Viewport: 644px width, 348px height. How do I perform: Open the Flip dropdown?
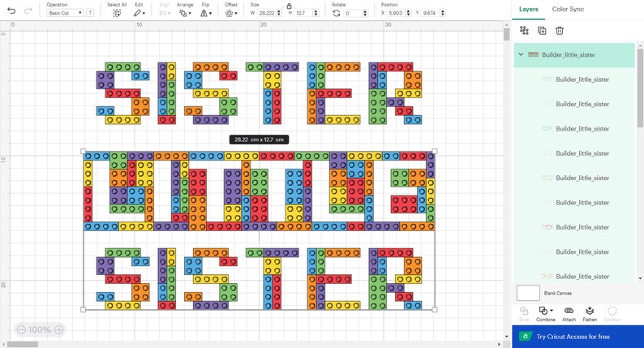[206, 13]
